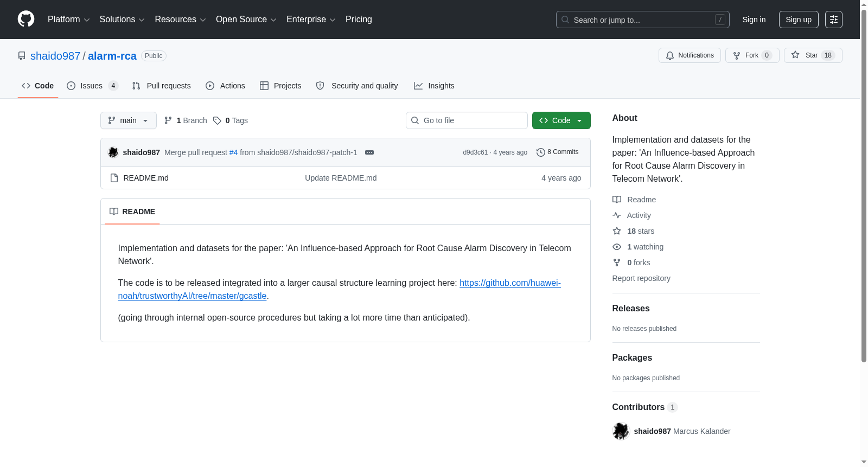Star the alarm-rca repository

[813, 55]
